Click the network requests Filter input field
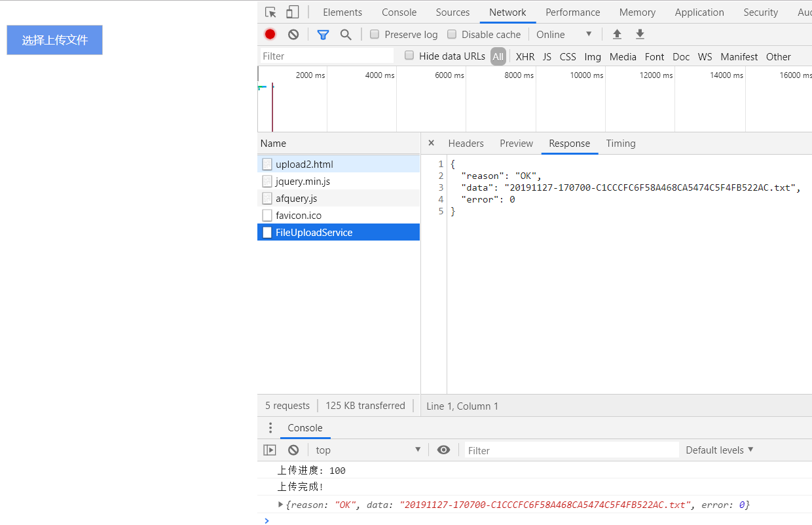 pyautogui.click(x=325, y=56)
